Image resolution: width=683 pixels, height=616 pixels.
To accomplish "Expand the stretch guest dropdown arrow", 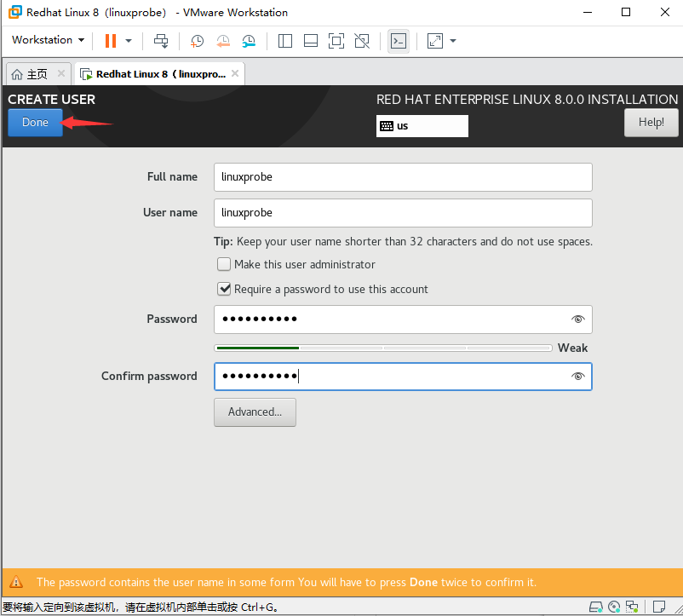I will pyautogui.click(x=453, y=41).
